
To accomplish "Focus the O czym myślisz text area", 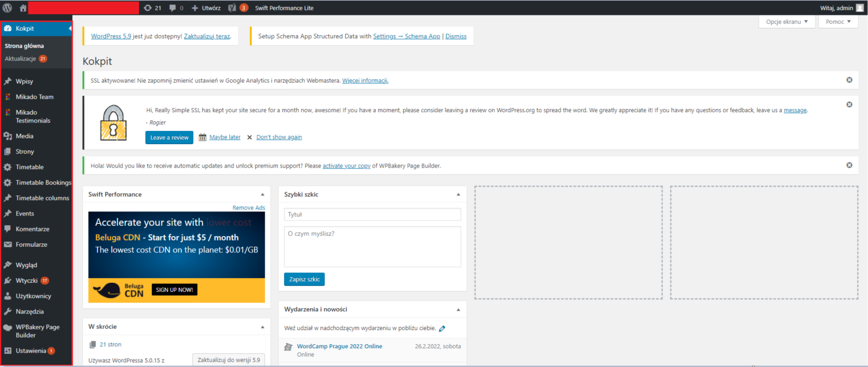I will click(372, 247).
